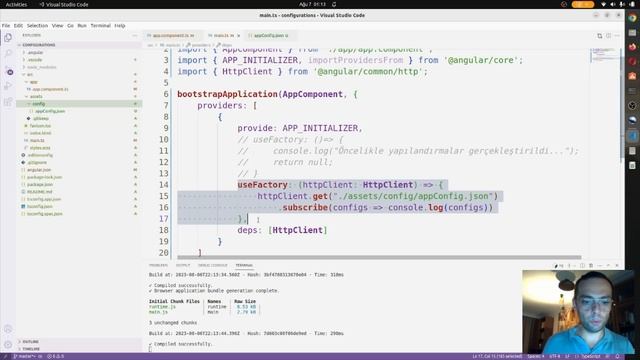
Task: Click the Spaces indentation status item
Action: pyautogui.click(x=536, y=356)
